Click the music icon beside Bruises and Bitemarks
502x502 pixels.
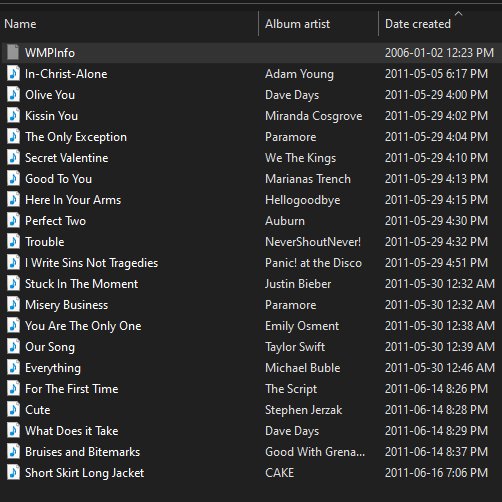click(13, 451)
